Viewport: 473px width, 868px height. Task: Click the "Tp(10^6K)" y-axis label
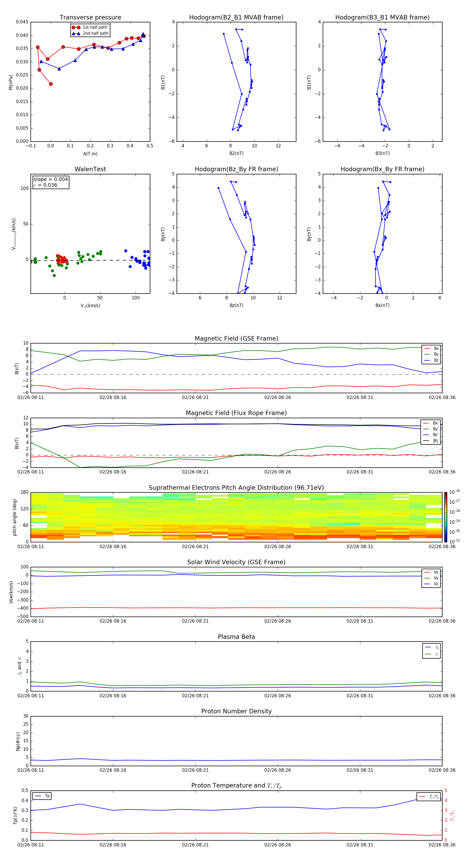[15, 815]
